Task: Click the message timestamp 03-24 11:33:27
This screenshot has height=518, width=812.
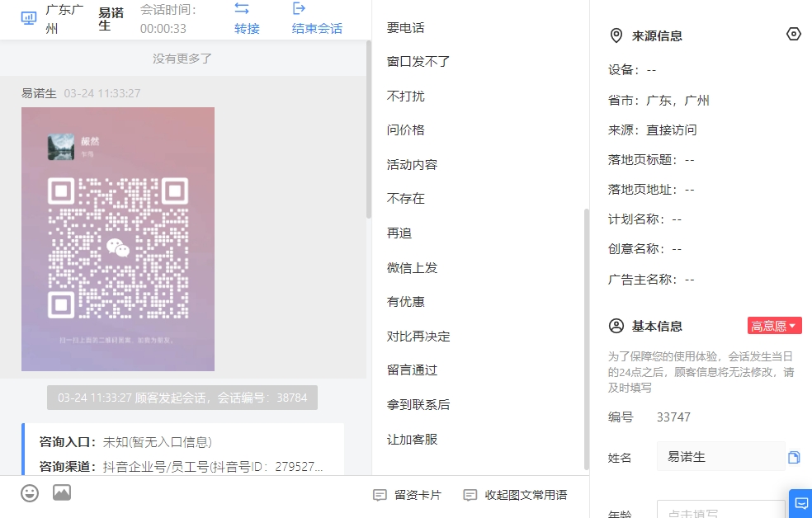Action: (102, 93)
